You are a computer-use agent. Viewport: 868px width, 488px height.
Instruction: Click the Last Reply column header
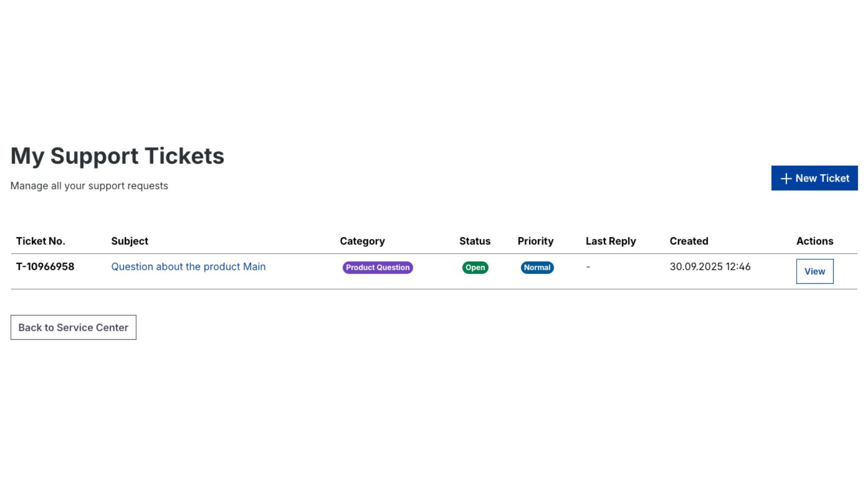click(610, 241)
